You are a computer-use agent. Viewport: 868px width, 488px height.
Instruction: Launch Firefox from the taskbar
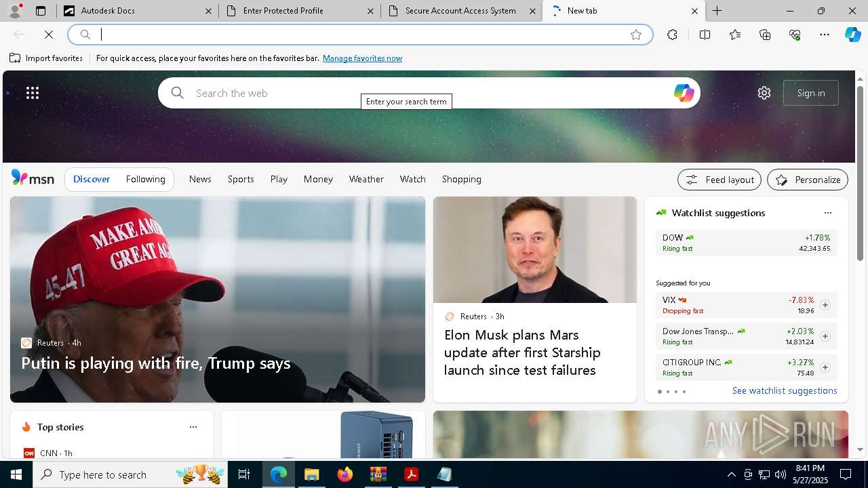[x=345, y=474]
